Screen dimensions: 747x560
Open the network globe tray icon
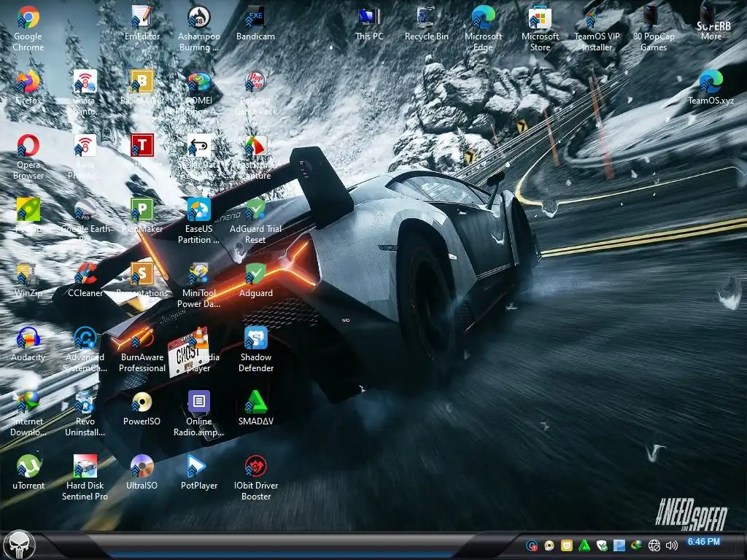(654, 545)
